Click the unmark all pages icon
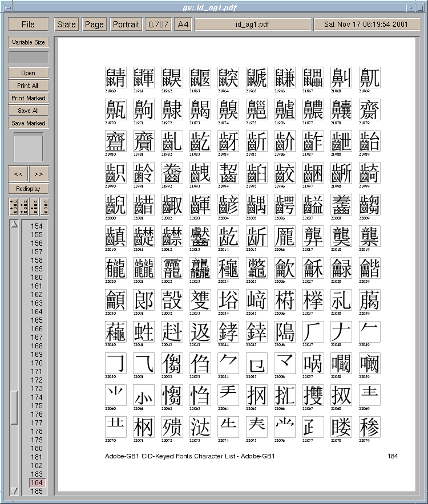The width and height of the screenshot is (428, 504). point(44,207)
